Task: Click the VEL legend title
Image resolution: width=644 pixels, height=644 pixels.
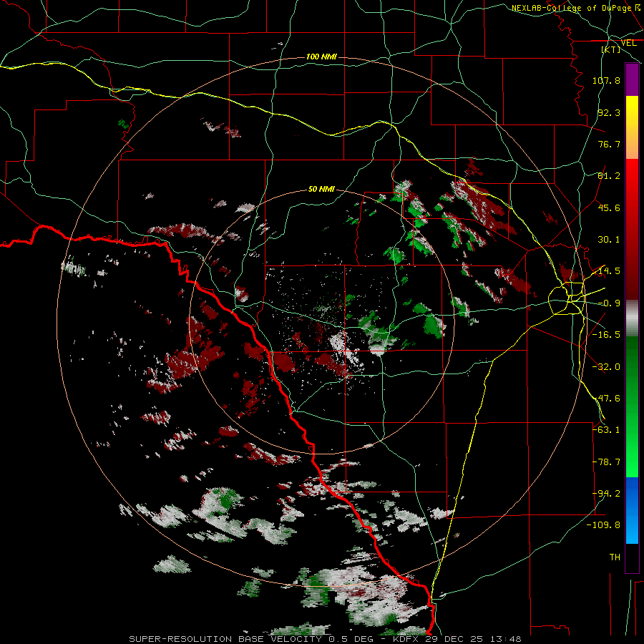Action: point(628,43)
